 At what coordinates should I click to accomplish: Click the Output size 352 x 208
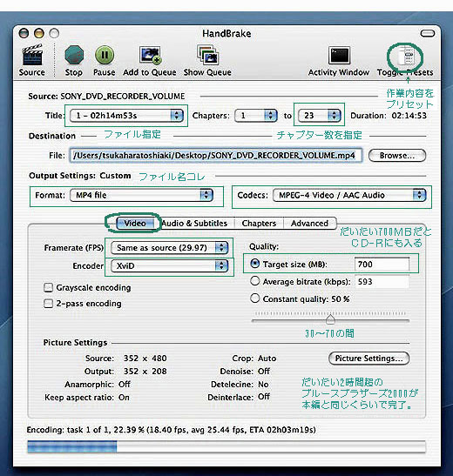pos(145,372)
